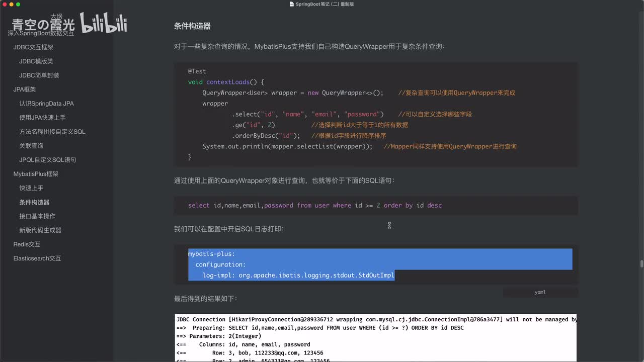The height and width of the screenshot is (362, 644).
Task: Jump to 方法名称拼接自定义SQL
Action: [x=52, y=132]
